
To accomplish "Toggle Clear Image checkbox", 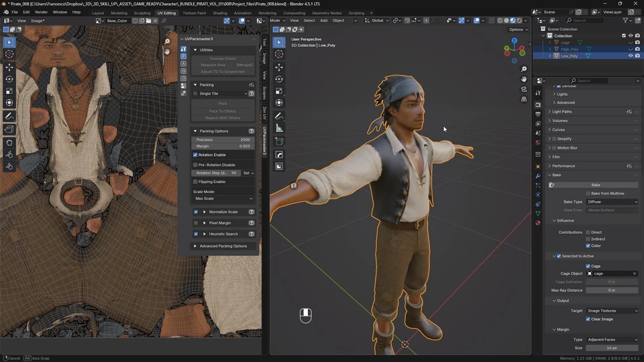I will tap(588, 319).
